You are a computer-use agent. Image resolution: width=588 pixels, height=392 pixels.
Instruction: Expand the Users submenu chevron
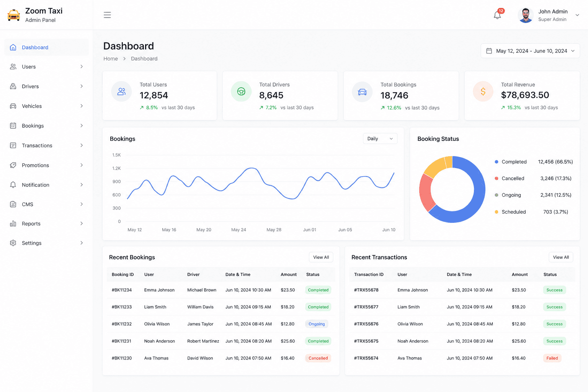tap(82, 67)
